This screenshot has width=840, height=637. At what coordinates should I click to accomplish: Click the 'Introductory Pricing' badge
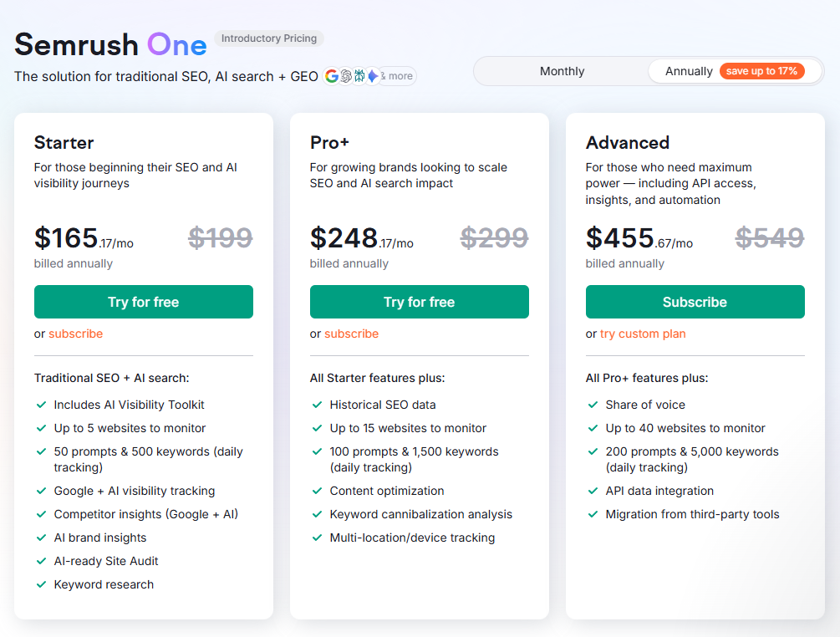click(x=269, y=38)
